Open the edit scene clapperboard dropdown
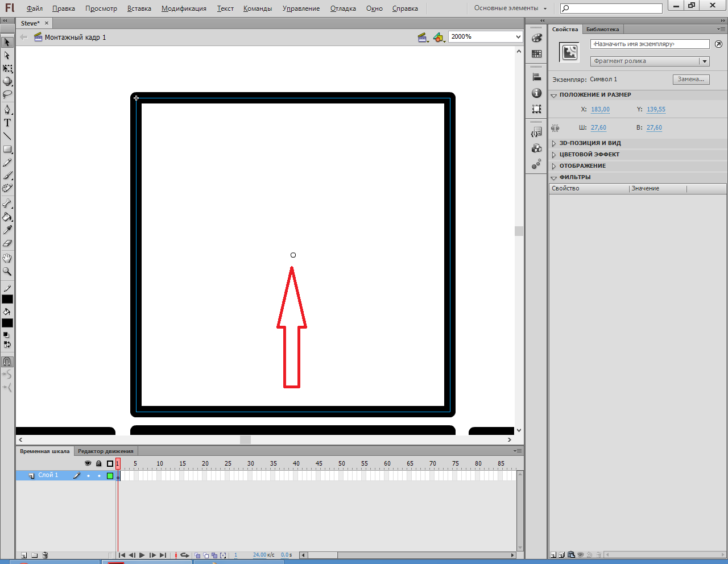This screenshot has width=728, height=564. [x=423, y=38]
